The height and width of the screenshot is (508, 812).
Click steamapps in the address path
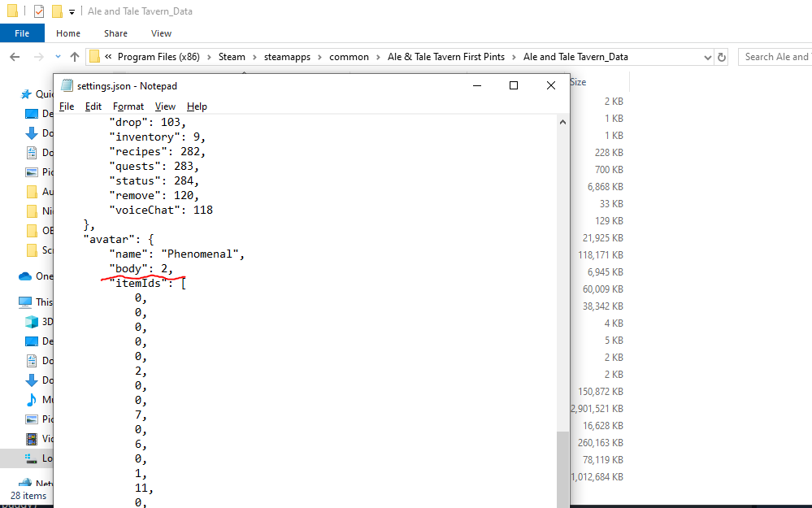click(x=287, y=57)
